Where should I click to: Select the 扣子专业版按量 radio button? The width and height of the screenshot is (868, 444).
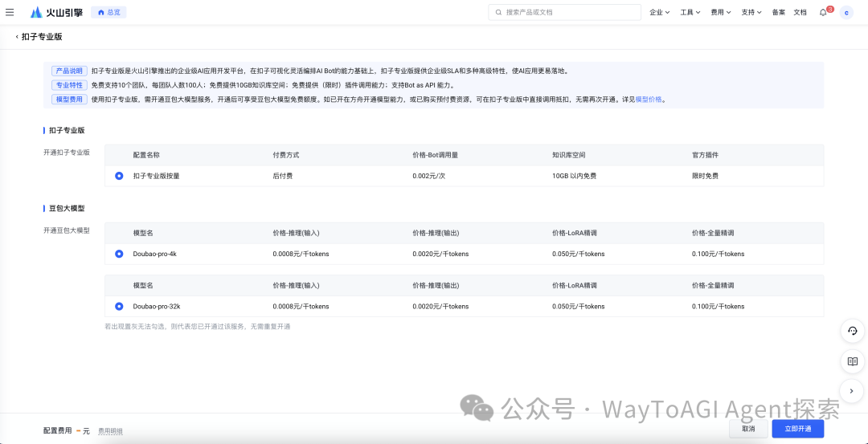click(x=119, y=176)
